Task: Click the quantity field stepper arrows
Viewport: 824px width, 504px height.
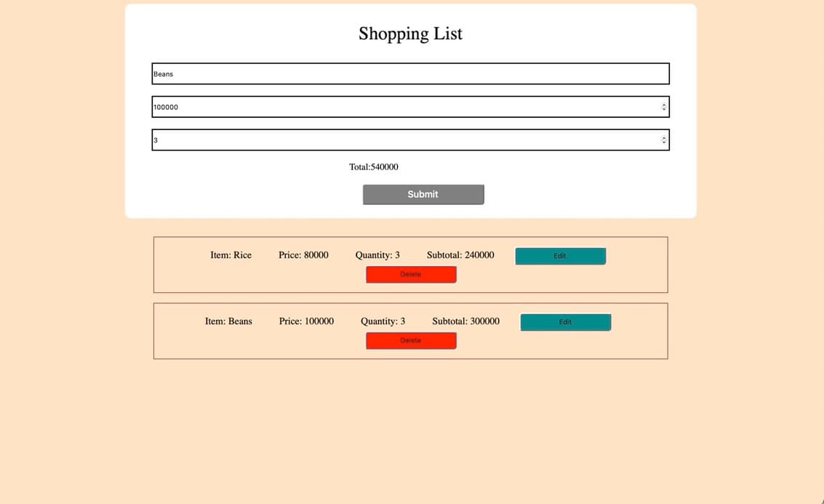Action: click(x=663, y=140)
